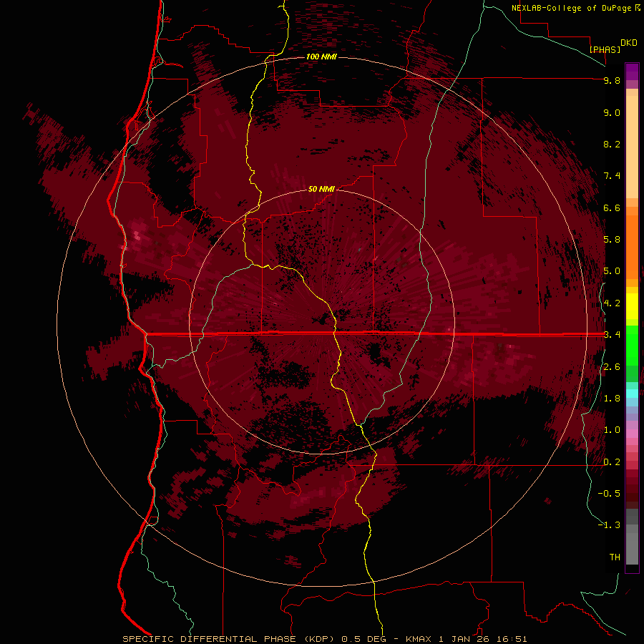Click the yellow segment of color bar
Image resolution: width=644 pixels, height=644 pixels.
pos(632,306)
